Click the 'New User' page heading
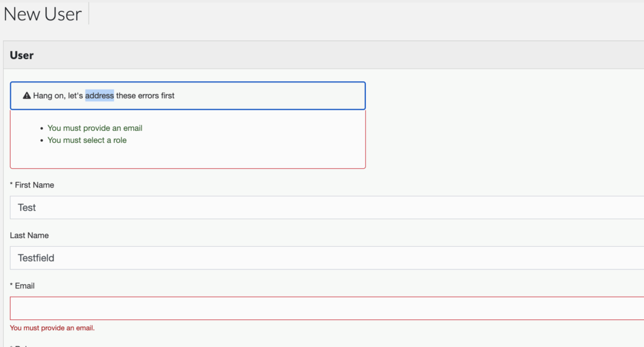Screen dimensions: 644x347 [x=43, y=14]
